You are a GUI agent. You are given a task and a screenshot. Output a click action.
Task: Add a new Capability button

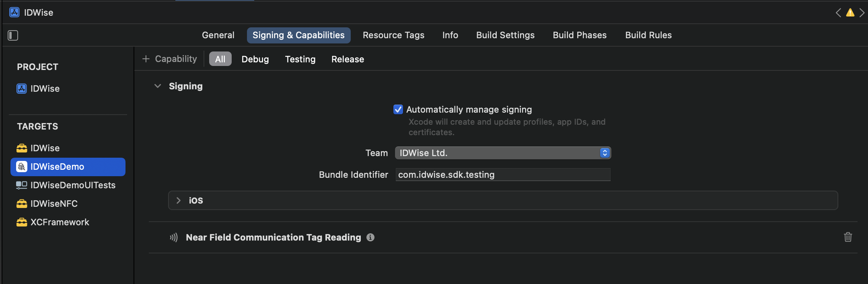pos(170,59)
